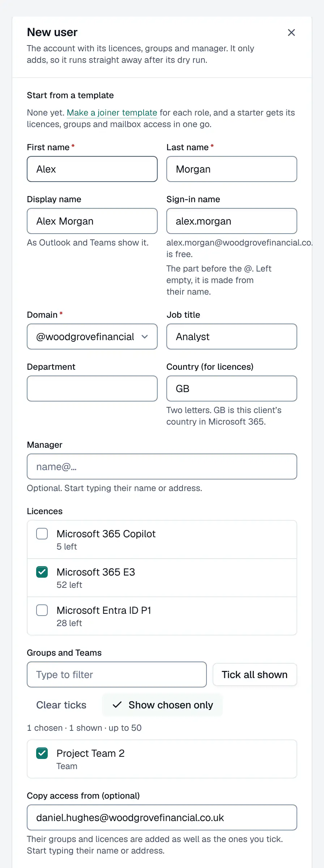Click the '52 left' text under Microsoft 365 E3
This screenshot has height=868, width=324.
[x=69, y=585]
